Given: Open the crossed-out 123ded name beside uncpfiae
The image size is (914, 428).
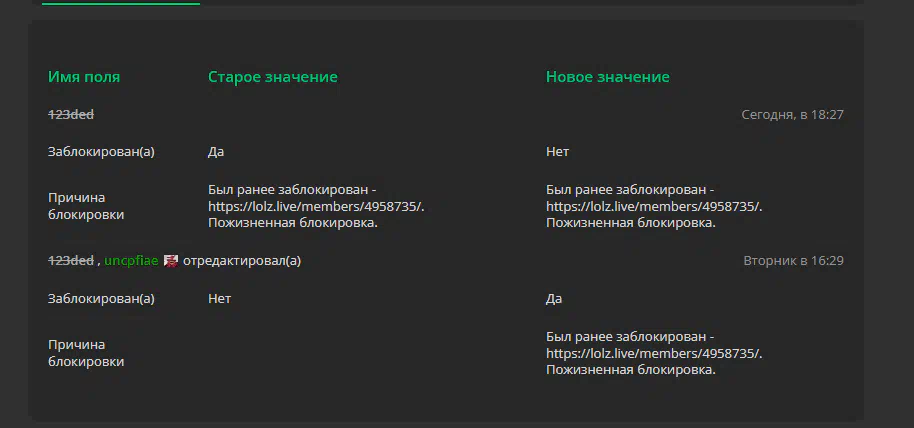Looking at the screenshot, I should point(71,261).
